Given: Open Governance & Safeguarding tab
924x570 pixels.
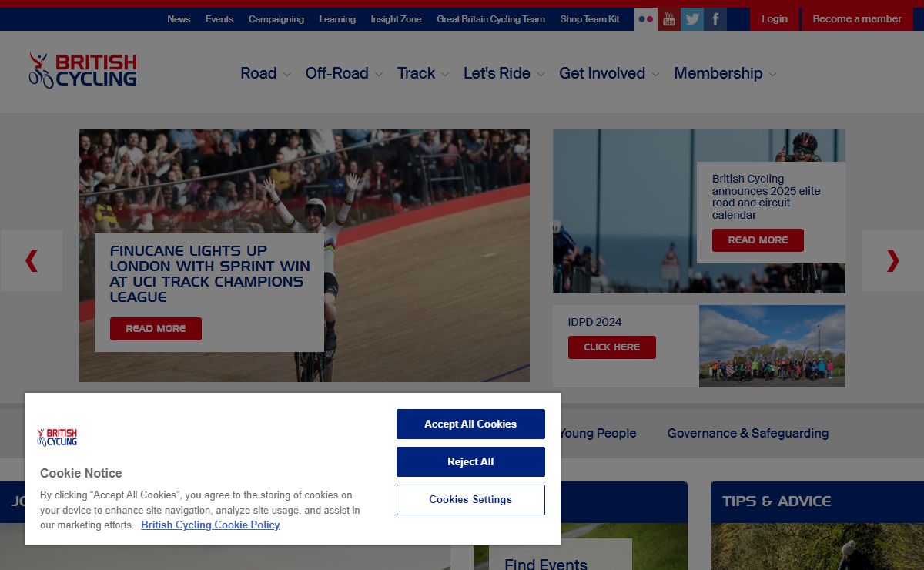Looking at the screenshot, I should click(x=748, y=433).
